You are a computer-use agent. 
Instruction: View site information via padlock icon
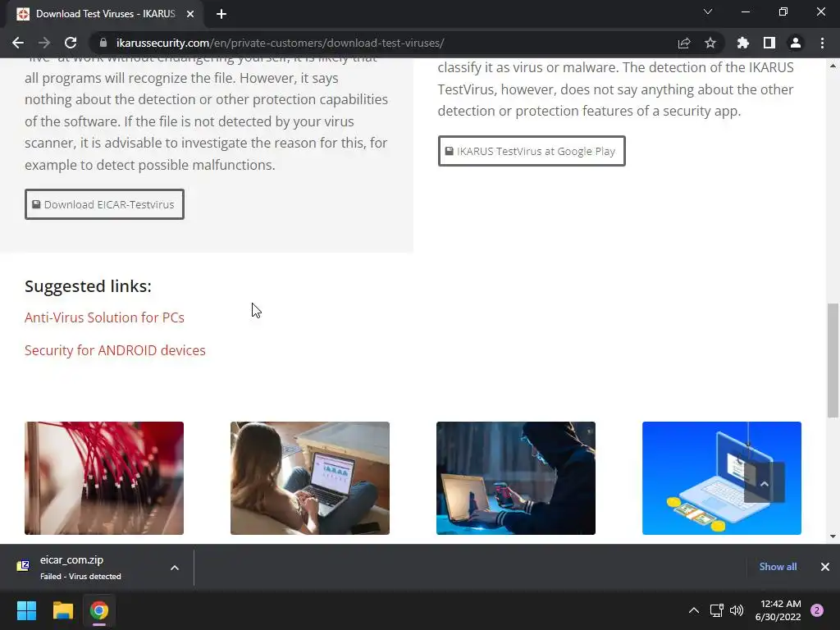click(x=103, y=43)
